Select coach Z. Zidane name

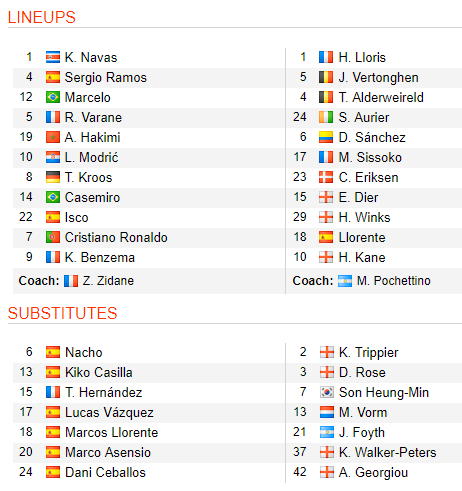coord(108,281)
